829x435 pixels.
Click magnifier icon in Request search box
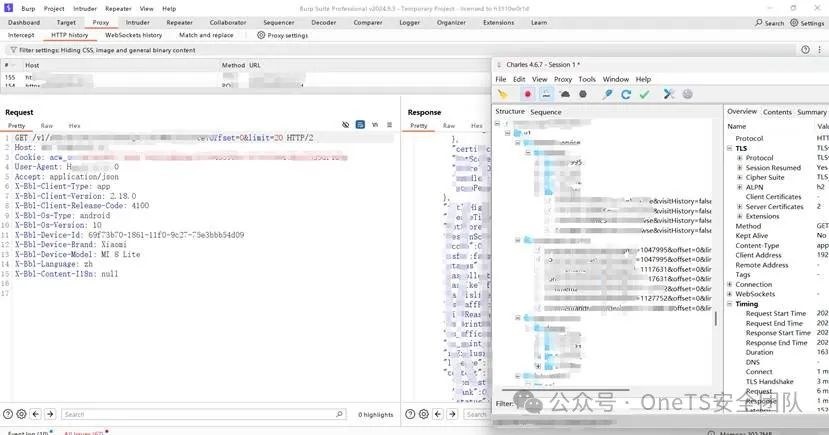[x=339, y=414]
